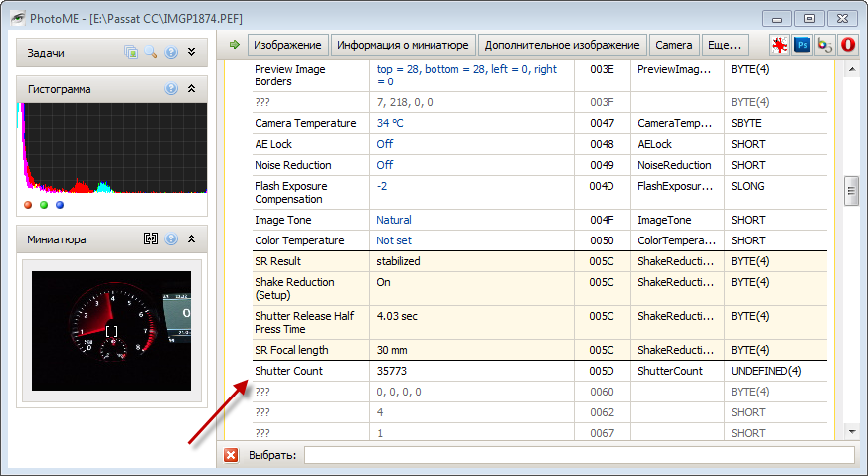This screenshot has height=476, width=868.
Task: Open image in Photoshop via Ps icon
Action: point(801,45)
